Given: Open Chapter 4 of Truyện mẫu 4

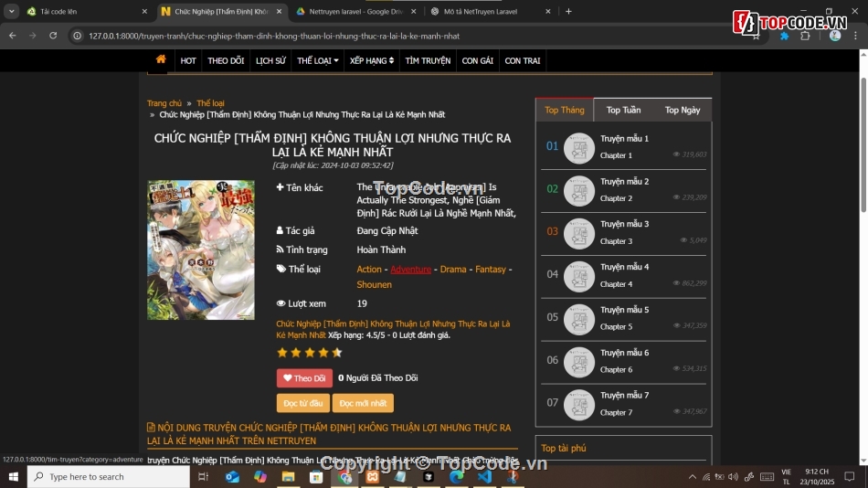Looking at the screenshot, I should coord(616,284).
